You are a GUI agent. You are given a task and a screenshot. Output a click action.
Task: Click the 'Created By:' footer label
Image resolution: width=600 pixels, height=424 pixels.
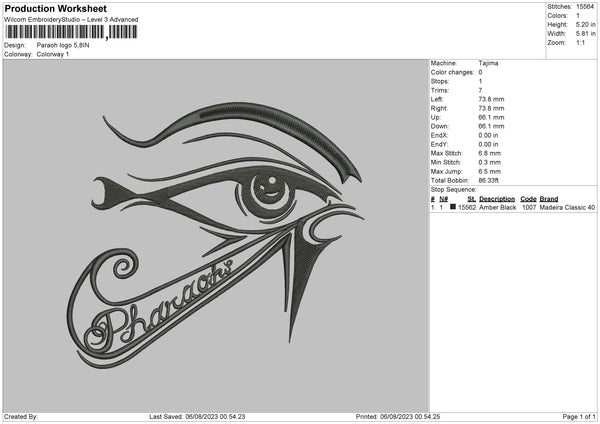click(21, 417)
